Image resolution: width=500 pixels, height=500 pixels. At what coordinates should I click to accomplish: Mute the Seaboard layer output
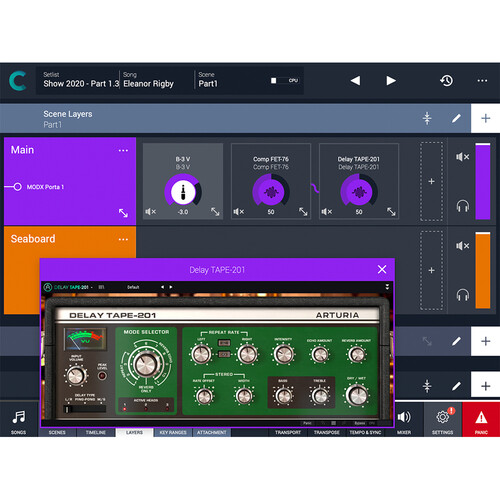pyautogui.click(x=463, y=246)
